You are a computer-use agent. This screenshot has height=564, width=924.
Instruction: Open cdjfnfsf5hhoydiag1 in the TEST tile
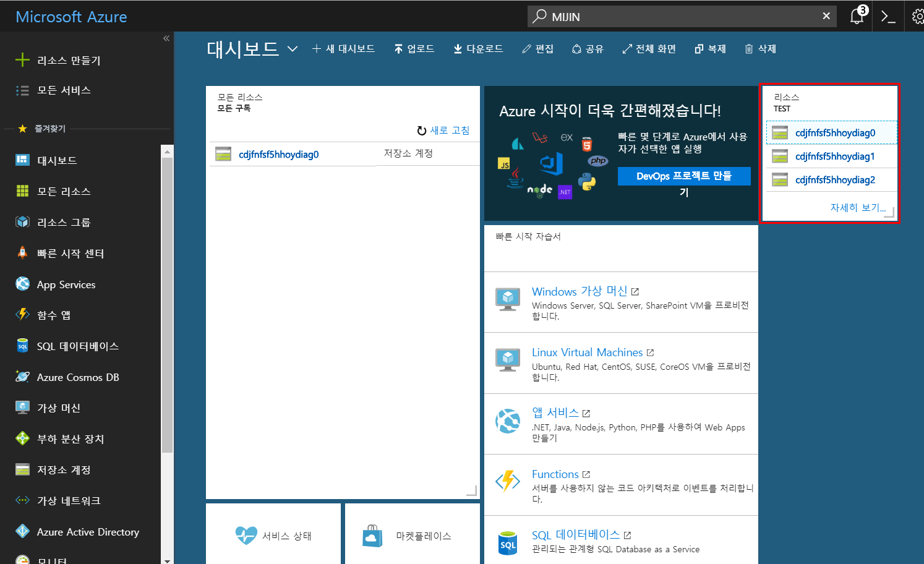coord(835,156)
